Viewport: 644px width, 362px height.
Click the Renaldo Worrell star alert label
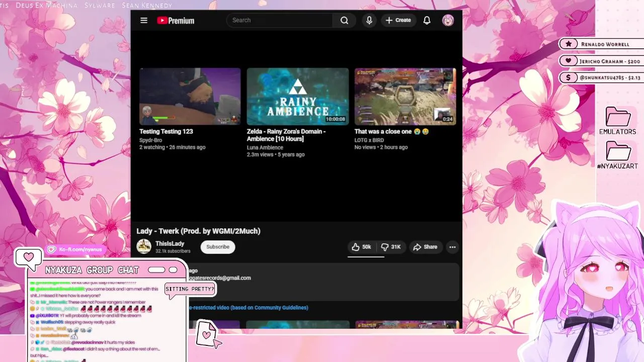pyautogui.click(x=602, y=44)
